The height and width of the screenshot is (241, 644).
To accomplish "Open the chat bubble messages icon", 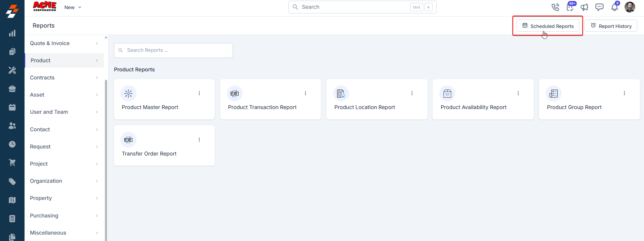I will pos(599,7).
